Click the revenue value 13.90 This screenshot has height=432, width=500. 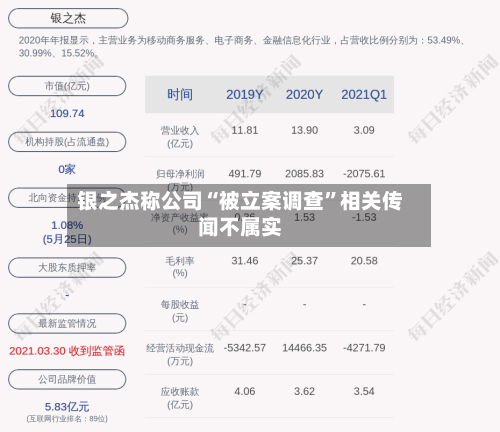tap(304, 130)
